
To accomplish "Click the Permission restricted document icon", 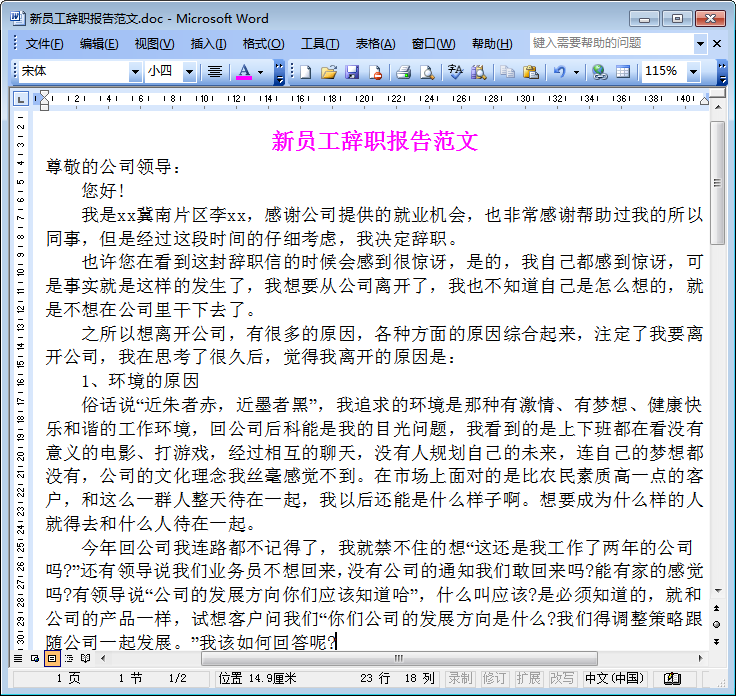I will [376, 72].
